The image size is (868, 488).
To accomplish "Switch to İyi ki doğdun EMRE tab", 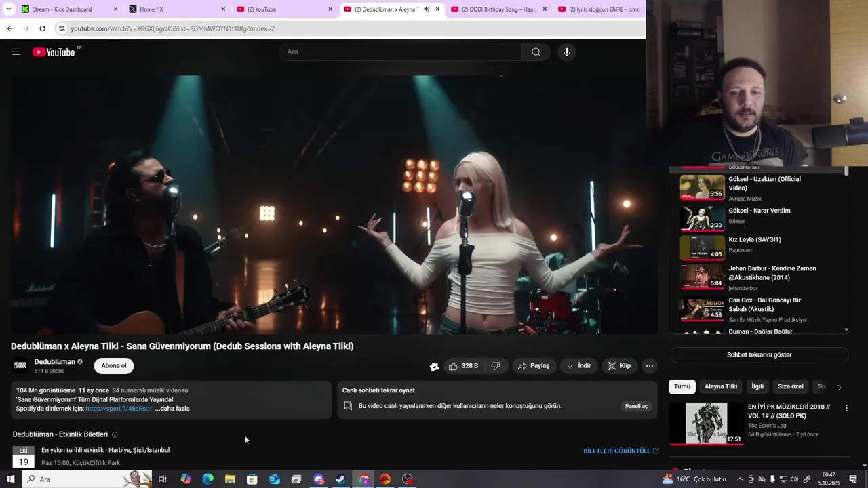I will (599, 9).
